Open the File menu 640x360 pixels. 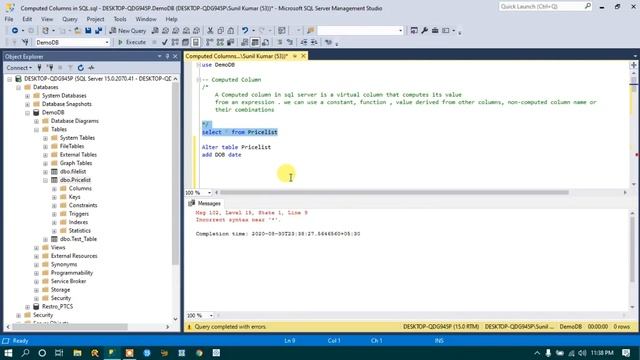[9, 19]
